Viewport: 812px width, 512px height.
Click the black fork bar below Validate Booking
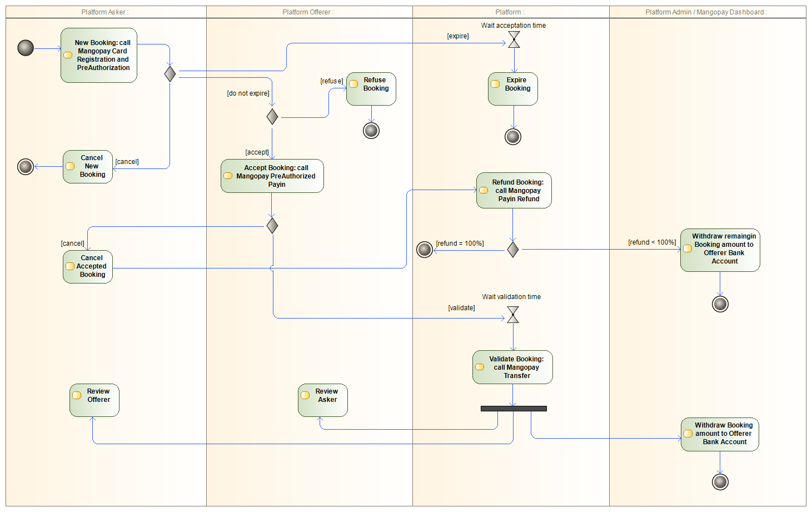tap(514, 409)
